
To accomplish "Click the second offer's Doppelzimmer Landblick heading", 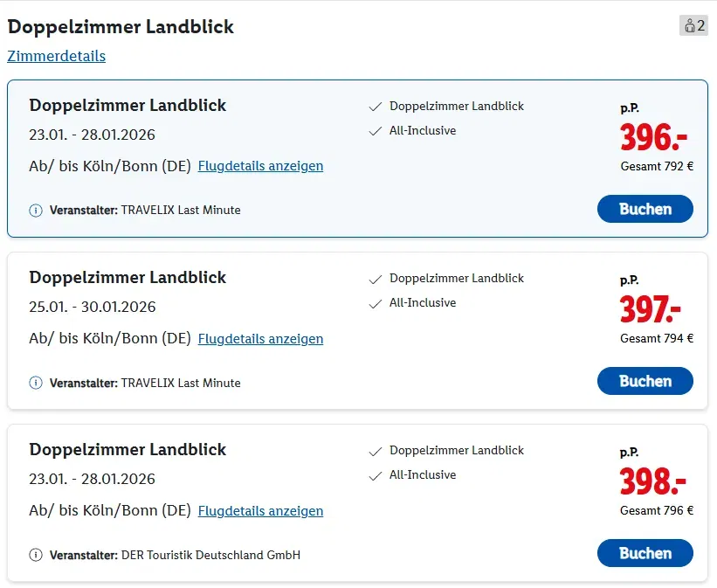I will coord(128,277).
